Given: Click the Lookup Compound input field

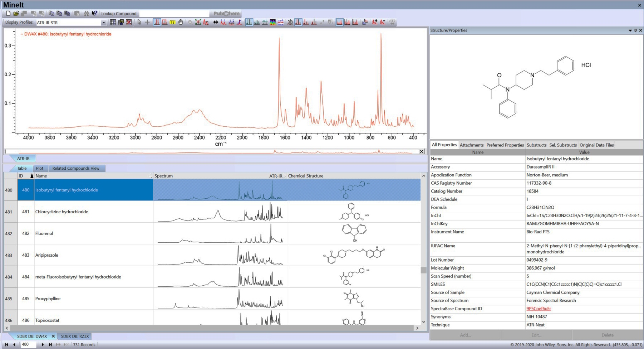Looking at the screenshot, I should pos(174,14).
